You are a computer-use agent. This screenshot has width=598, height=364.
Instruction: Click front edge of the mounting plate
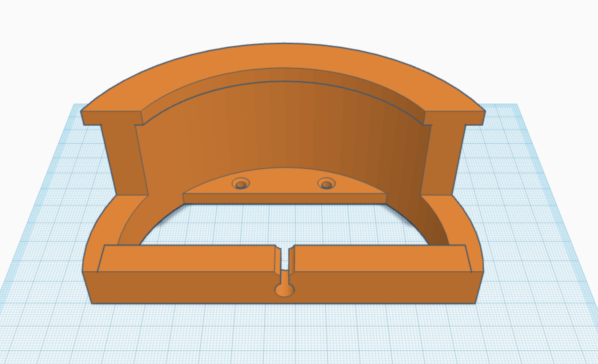pos(284,199)
